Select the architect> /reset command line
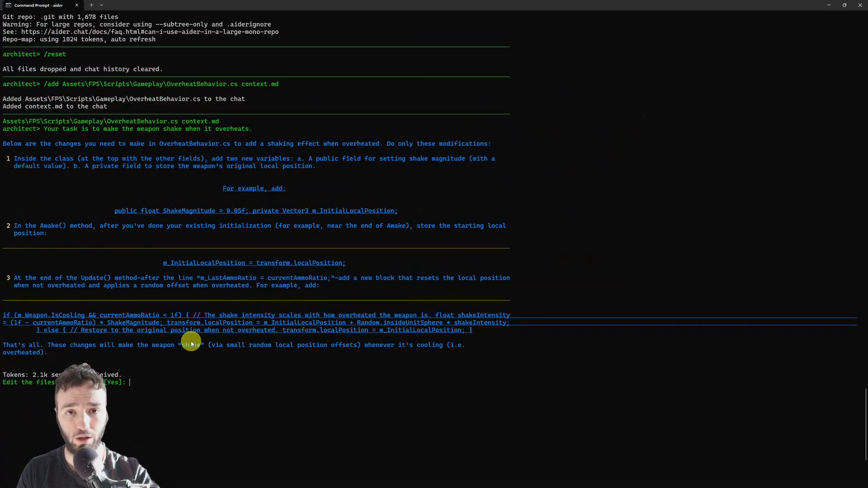Viewport: 868px width, 488px height. (34, 54)
